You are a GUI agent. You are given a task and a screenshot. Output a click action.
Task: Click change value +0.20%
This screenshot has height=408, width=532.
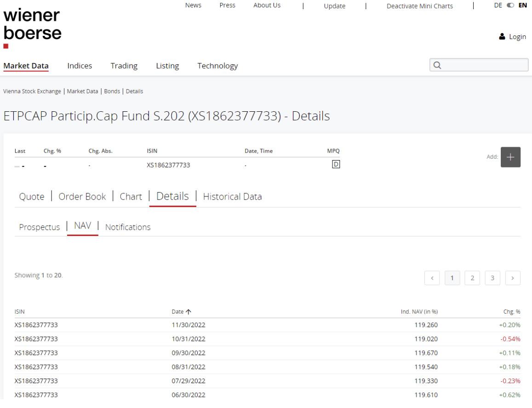(509, 325)
